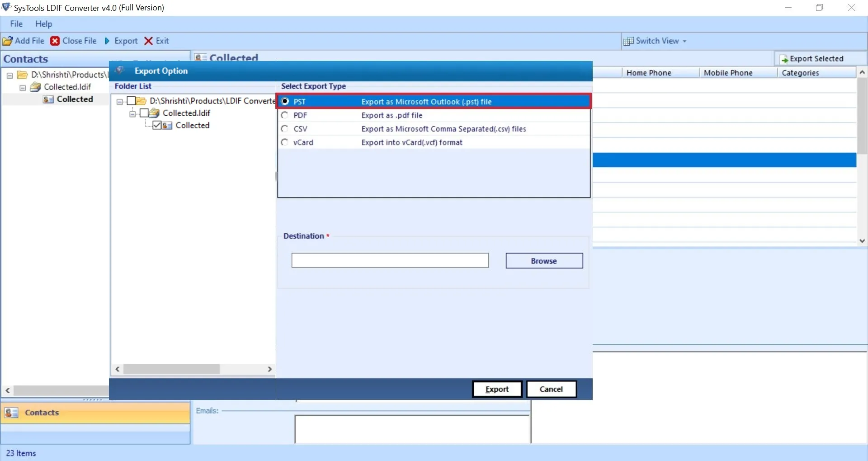This screenshot has height=461, width=868.
Task: Click right arrow of Folder List scrollbar
Action: click(x=270, y=369)
